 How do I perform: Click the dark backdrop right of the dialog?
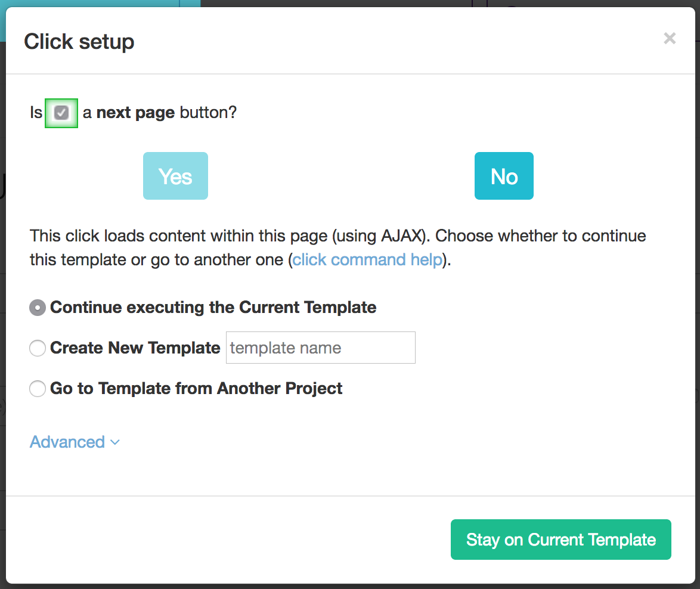click(697, 298)
